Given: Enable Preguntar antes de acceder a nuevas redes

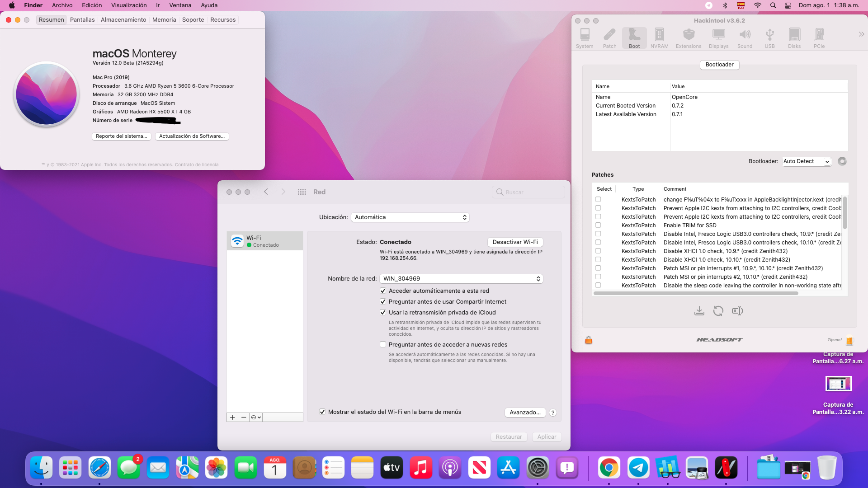Looking at the screenshot, I should [x=383, y=345].
